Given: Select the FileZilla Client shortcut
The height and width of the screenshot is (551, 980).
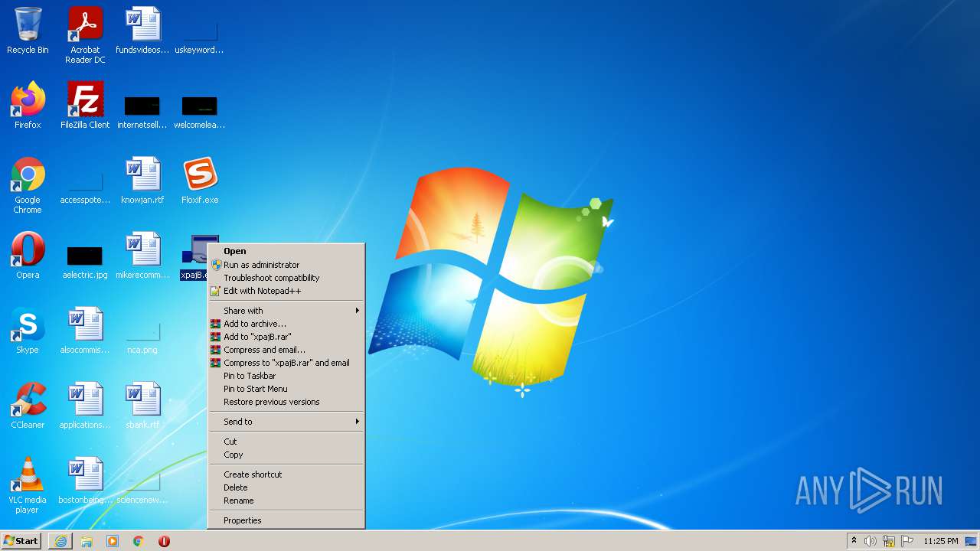Looking at the screenshot, I should pos(85,106).
